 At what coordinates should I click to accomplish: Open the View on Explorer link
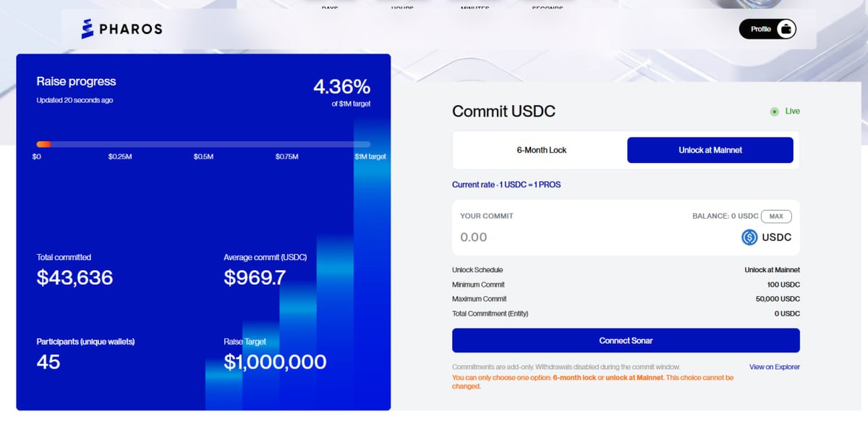(775, 367)
